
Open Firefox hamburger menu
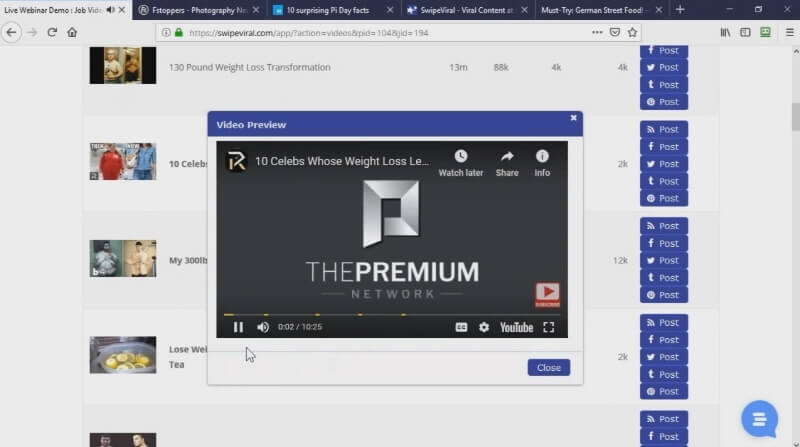click(x=789, y=32)
